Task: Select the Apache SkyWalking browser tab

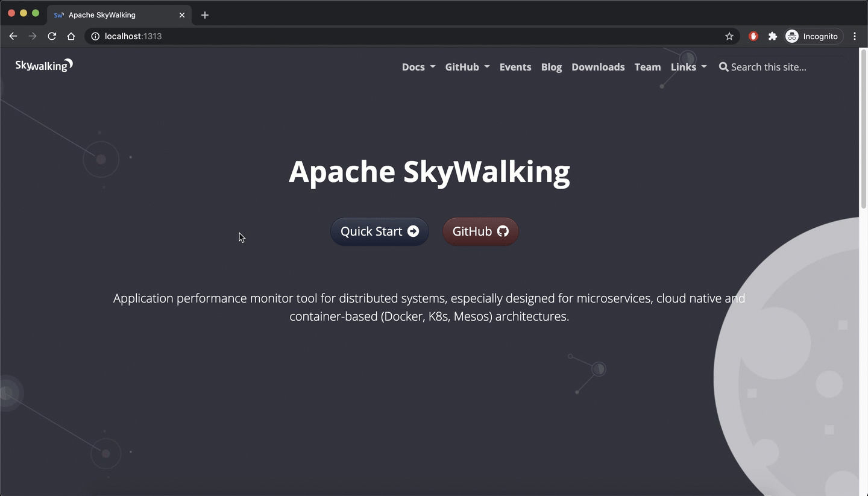Action: pyautogui.click(x=119, y=15)
